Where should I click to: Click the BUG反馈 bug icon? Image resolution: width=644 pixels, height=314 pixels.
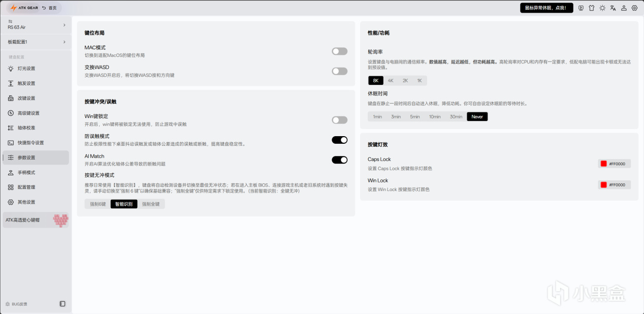8,304
